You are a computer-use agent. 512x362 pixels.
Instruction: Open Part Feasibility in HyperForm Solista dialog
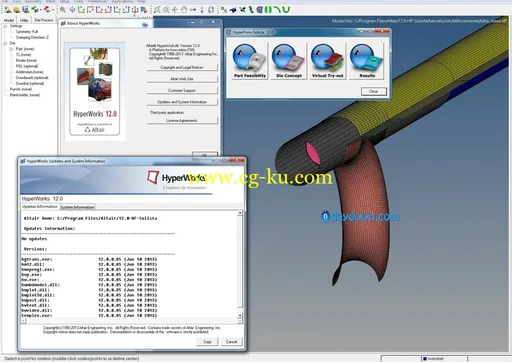point(250,61)
